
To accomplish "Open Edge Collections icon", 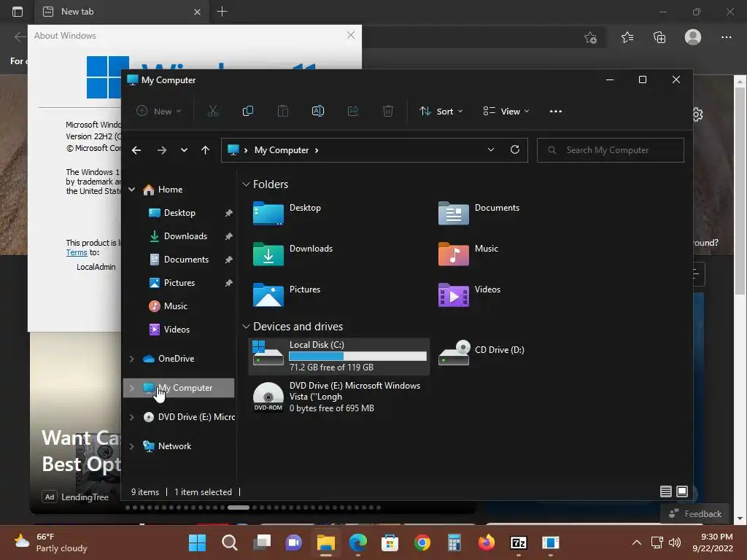I will (x=659, y=37).
